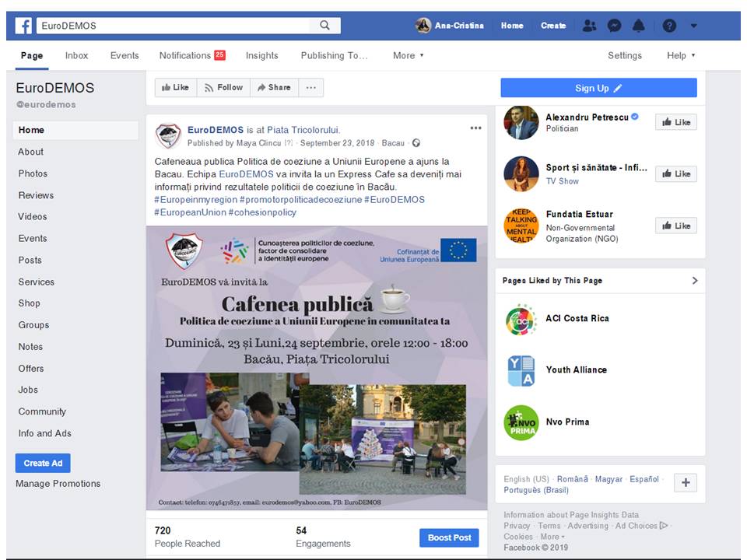The width and height of the screenshot is (747, 560).
Task: Click Home in the top blue bar
Action: point(512,26)
